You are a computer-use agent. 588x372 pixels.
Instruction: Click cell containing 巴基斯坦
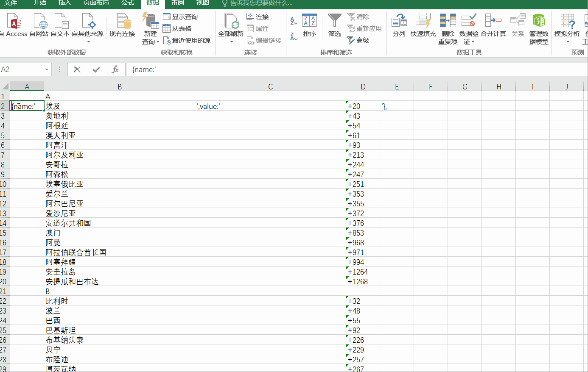pos(120,330)
